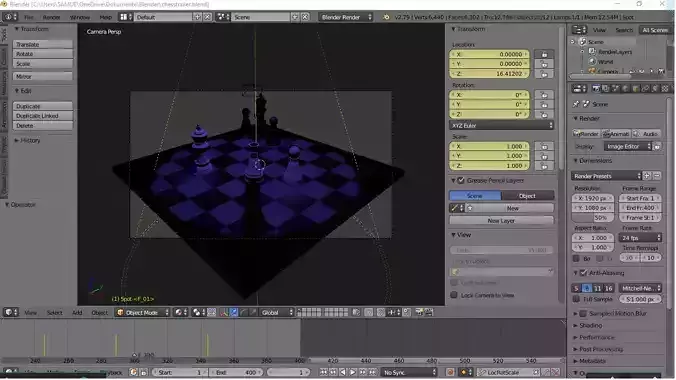Open the Global orientation dropdown
This screenshot has width=676, height=380.
point(276,313)
